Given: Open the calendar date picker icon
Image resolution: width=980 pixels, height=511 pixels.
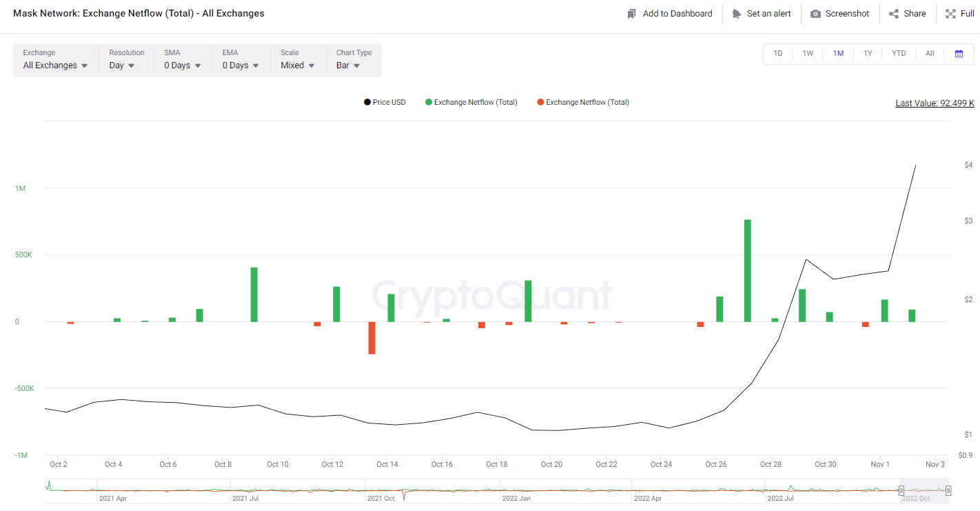Looking at the screenshot, I should coord(959,54).
